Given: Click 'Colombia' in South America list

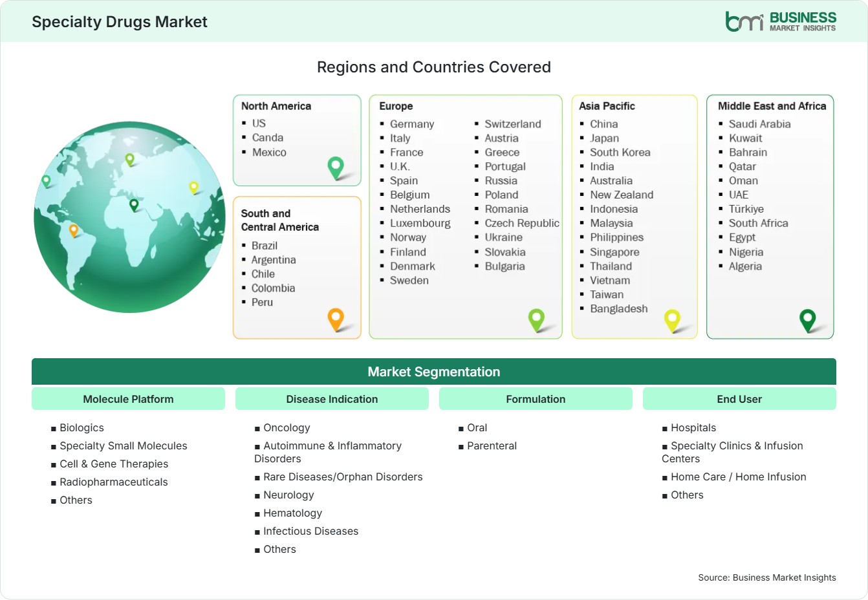Looking at the screenshot, I should [x=273, y=288].
